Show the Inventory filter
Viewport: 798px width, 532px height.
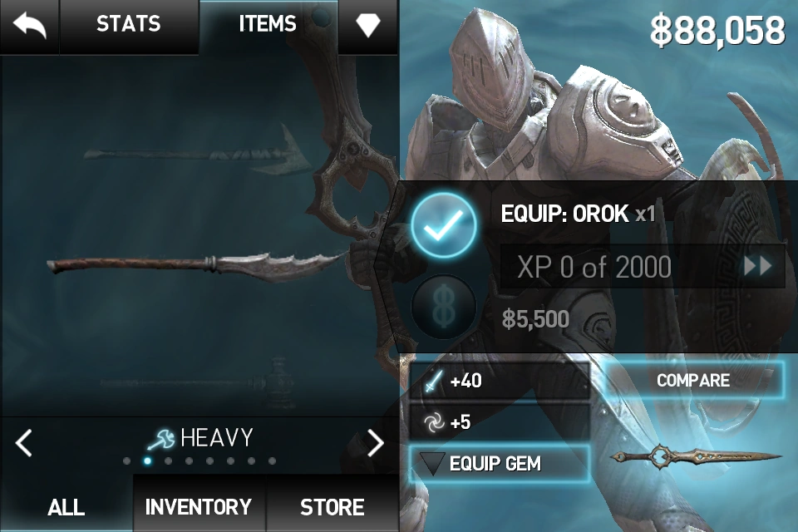point(199,506)
